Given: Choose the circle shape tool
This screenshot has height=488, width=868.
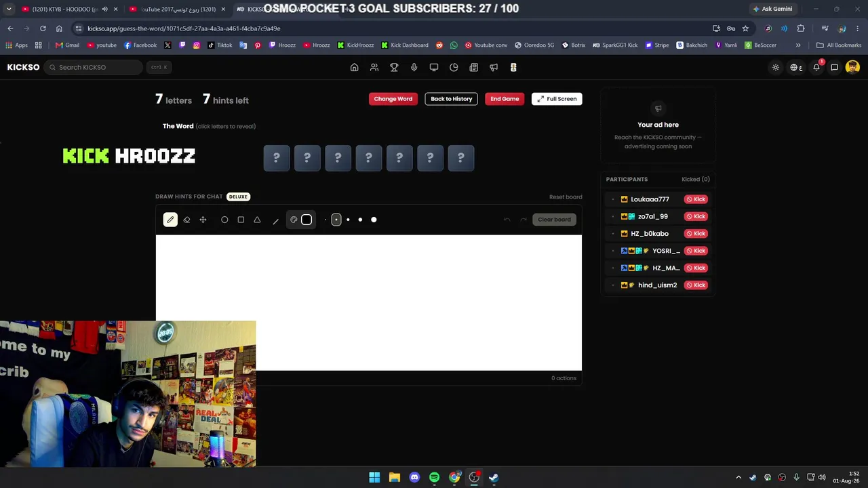Looking at the screenshot, I should click(224, 220).
